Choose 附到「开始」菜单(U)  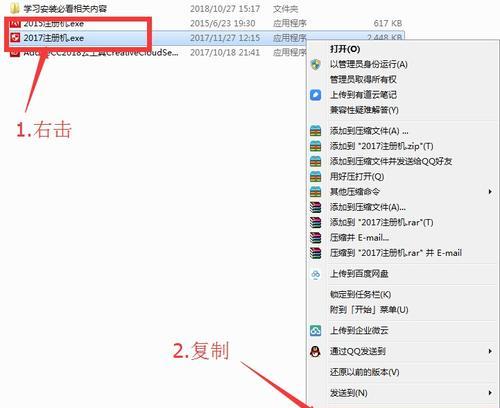tap(369, 310)
